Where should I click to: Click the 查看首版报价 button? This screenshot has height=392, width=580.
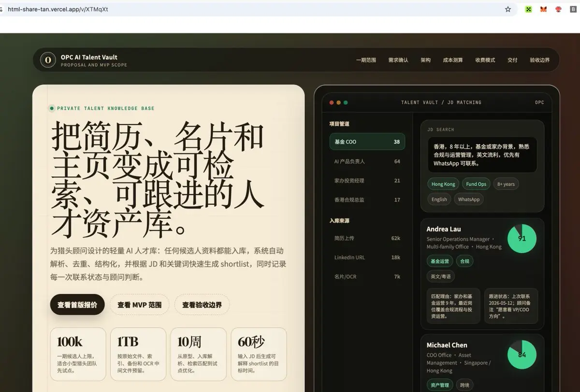click(77, 305)
